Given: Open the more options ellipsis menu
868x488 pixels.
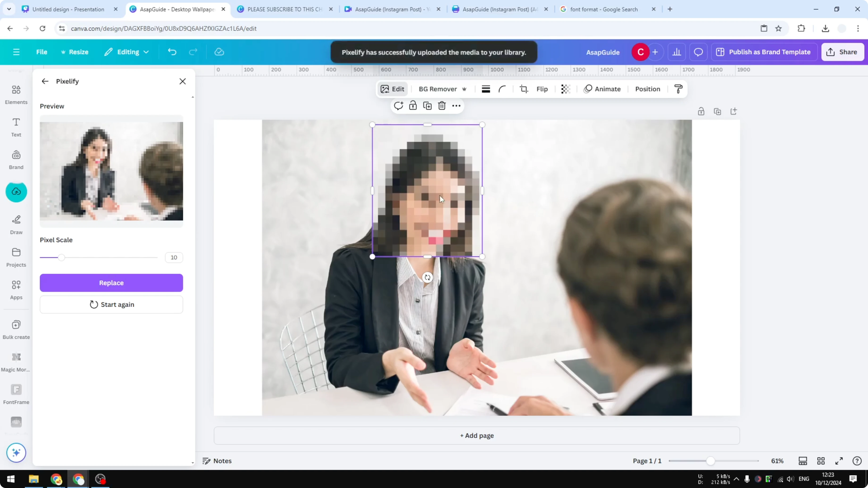Looking at the screenshot, I should pos(456,105).
